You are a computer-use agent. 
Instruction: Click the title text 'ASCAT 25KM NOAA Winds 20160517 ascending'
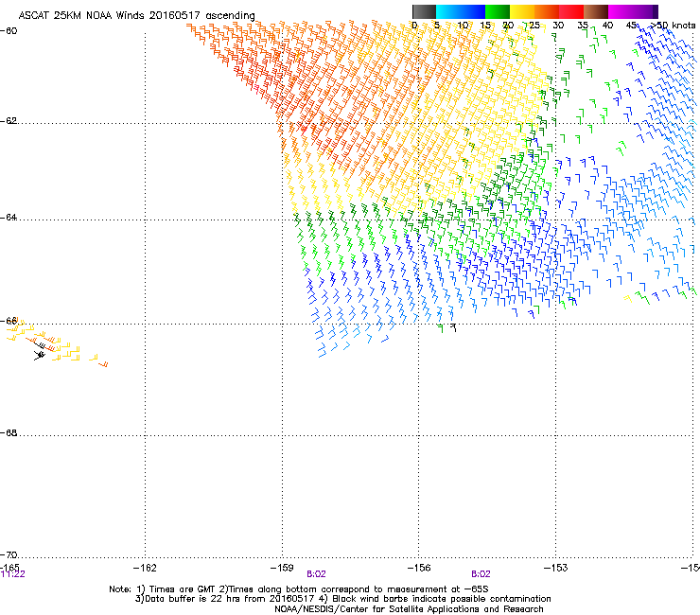pos(136,16)
